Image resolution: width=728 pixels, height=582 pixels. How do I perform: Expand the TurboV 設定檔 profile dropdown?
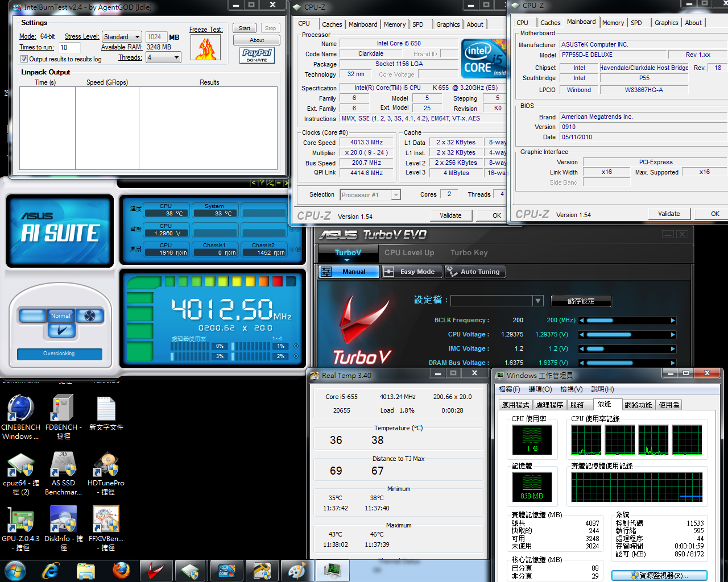(538, 301)
